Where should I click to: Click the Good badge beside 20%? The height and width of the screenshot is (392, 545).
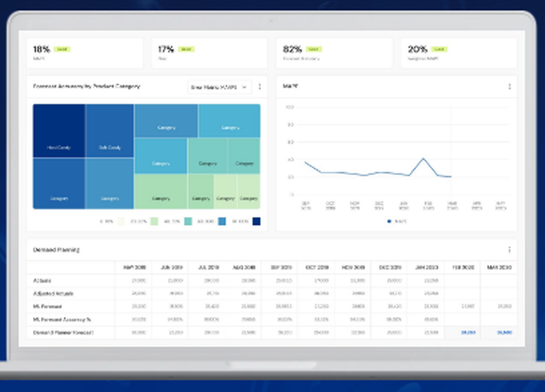pos(439,50)
